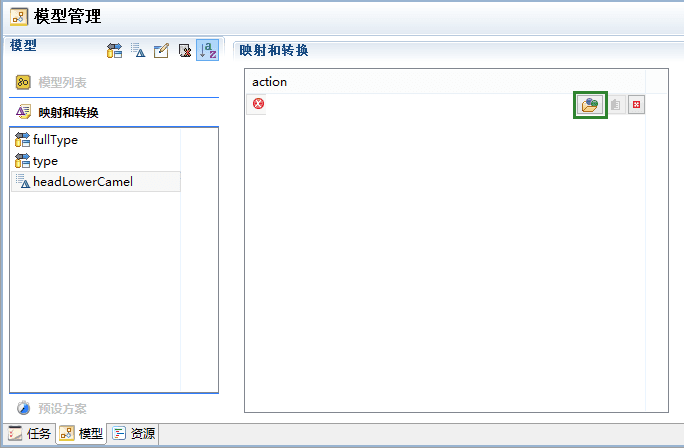The image size is (684, 448).
Task: Click the add model toolbar icon
Action: click(114, 51)
